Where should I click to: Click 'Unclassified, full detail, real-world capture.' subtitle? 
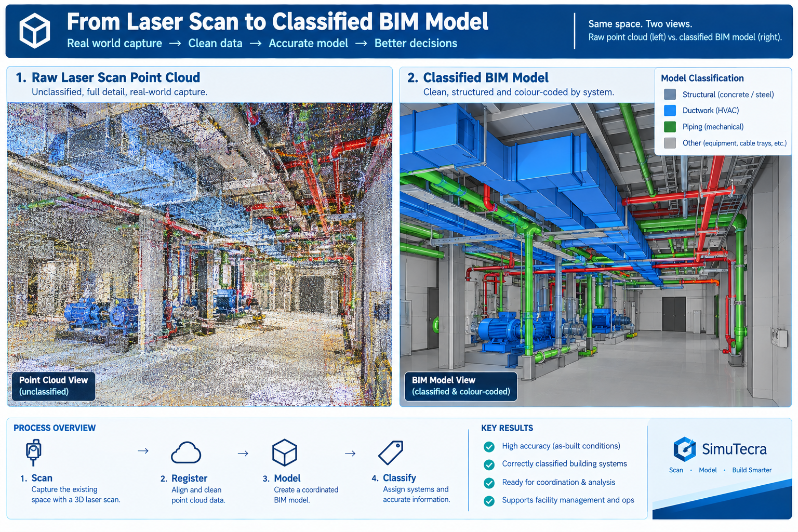tap(119, 92)
